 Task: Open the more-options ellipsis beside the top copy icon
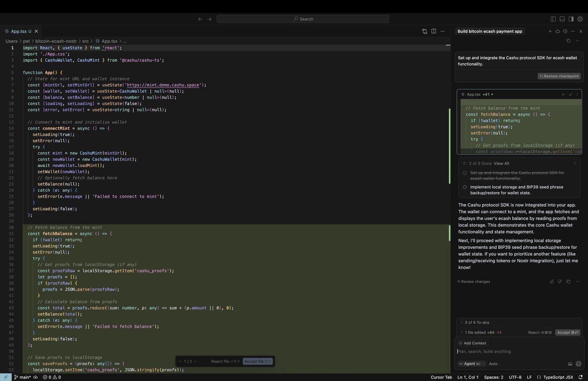pyautogui.click(x=578, y=41)
